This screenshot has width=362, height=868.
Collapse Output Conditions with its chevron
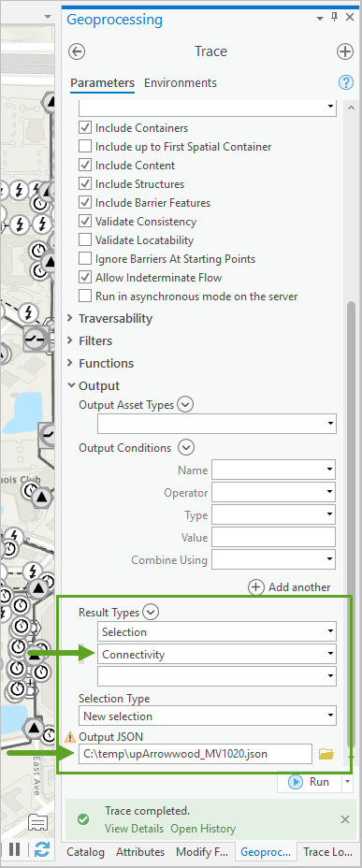point(185,447)
